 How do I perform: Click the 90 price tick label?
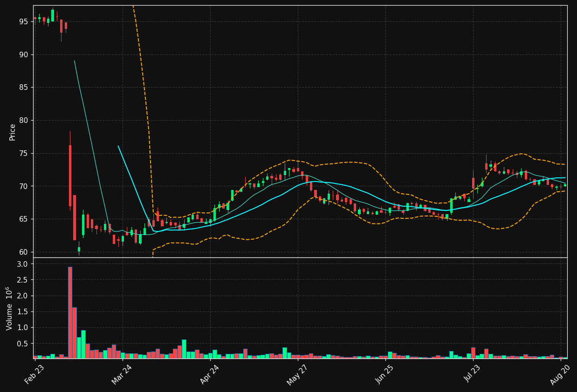[24, 55]
